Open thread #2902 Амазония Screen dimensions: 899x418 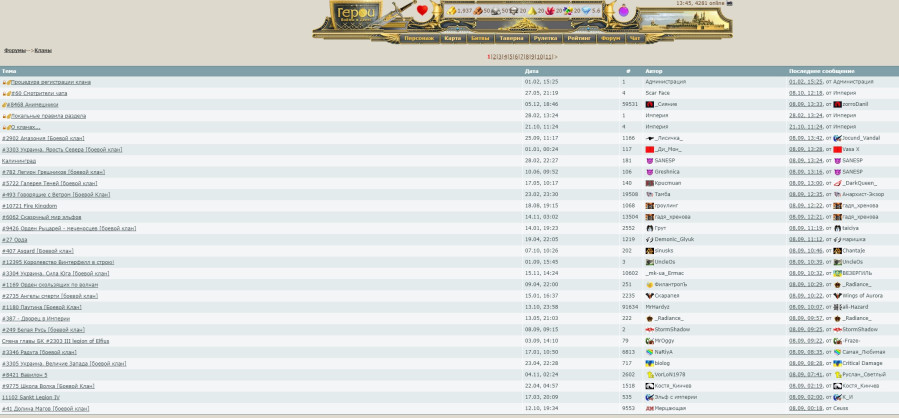pyautogui.click(x=43, y=138)
